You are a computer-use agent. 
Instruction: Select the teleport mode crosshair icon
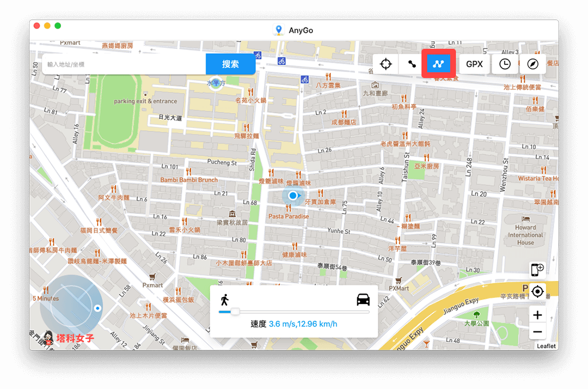pos(386,64)
